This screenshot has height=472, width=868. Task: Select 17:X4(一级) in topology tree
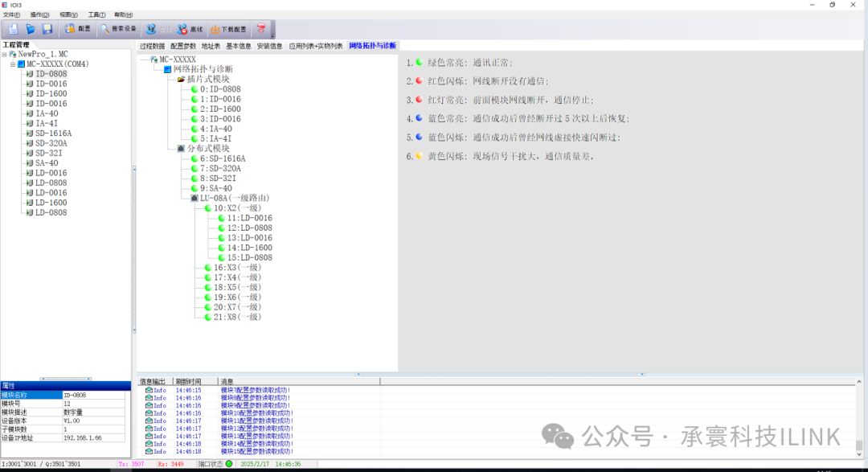[237, 277]
